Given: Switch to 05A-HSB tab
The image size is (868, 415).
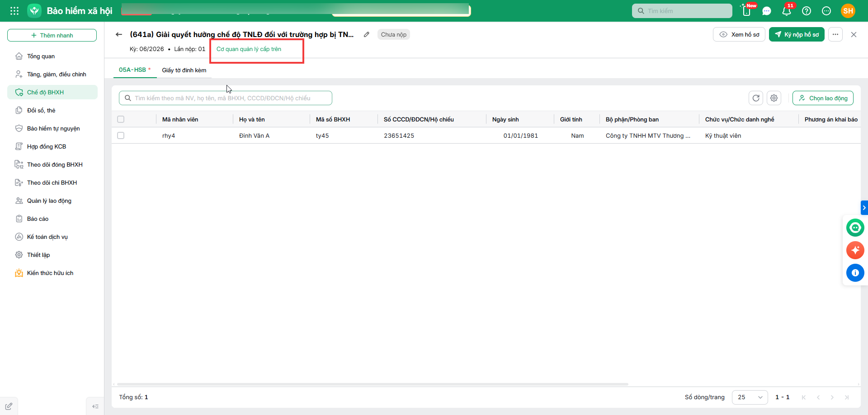Looking at the screenshot, I should (135, 70).
